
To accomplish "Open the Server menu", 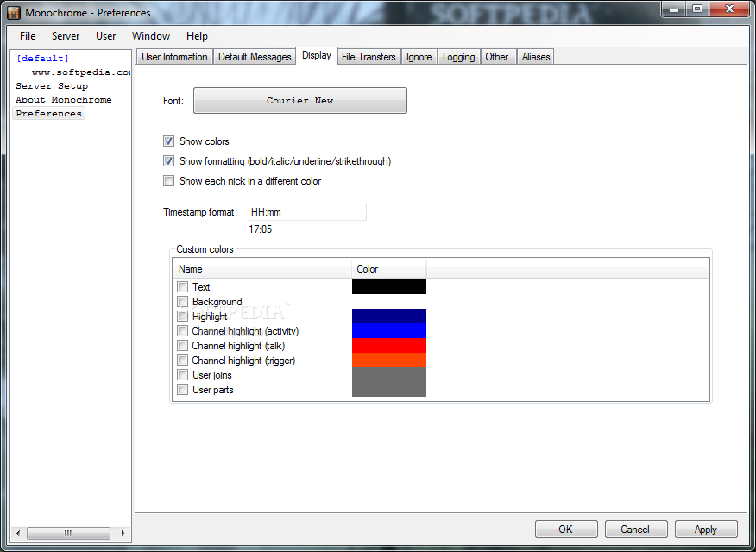I will (x=66, y=36).
